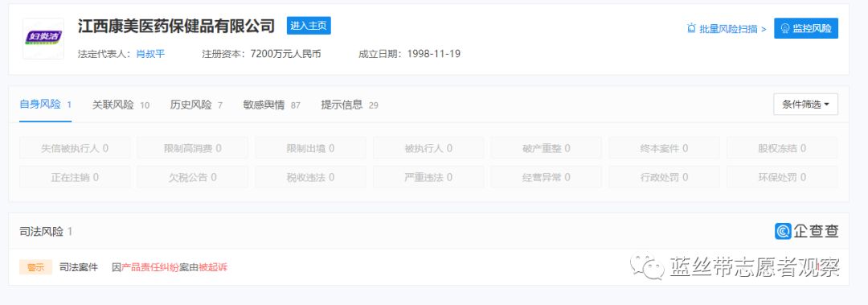The image size is (868, 305).
Task: Click the 司法风险 1 section heading
Action: pos(46,231)
